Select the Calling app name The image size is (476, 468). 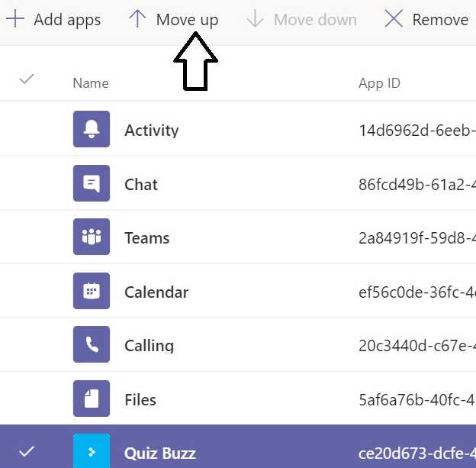click(x=149, y=346)
